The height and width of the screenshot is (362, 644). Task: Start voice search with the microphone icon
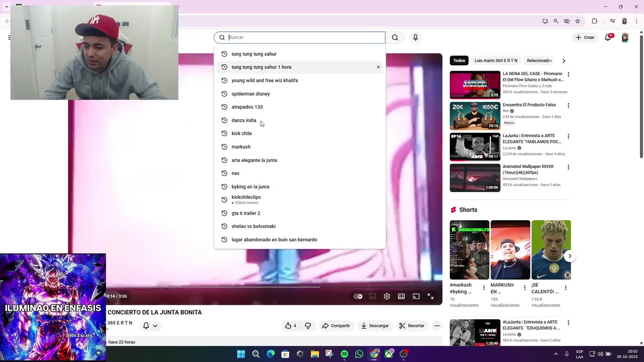click(x=415, y=37)
